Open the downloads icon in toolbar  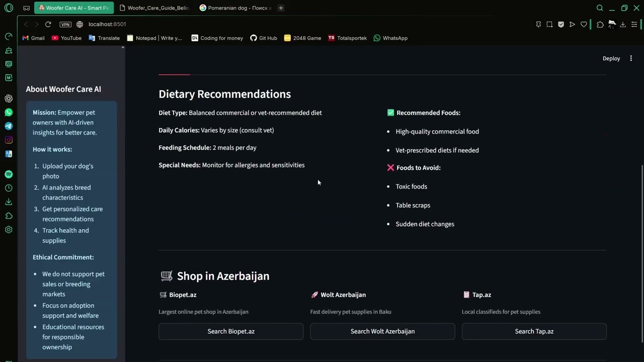click(x=622, y=24)
